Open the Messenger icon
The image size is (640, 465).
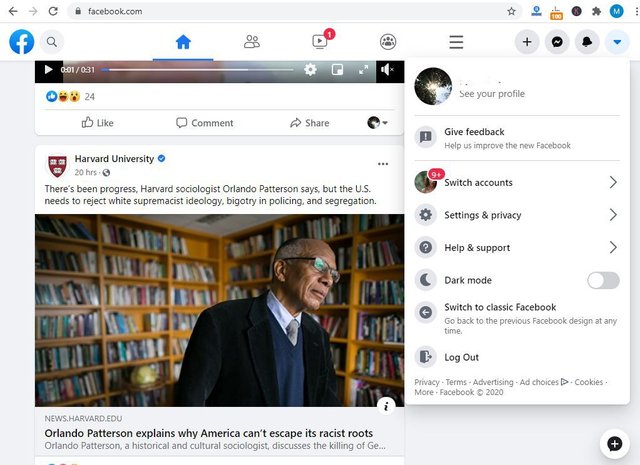point(557,42)
